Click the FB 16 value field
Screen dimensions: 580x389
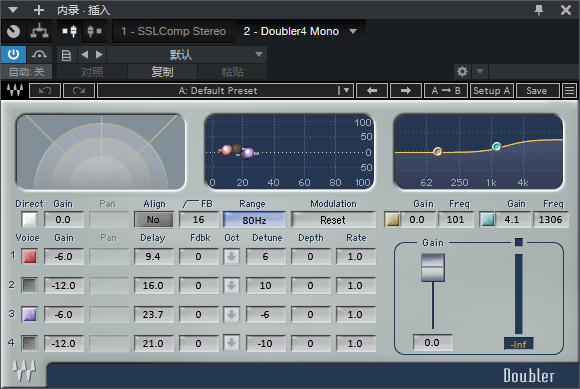tap(199, 220)
